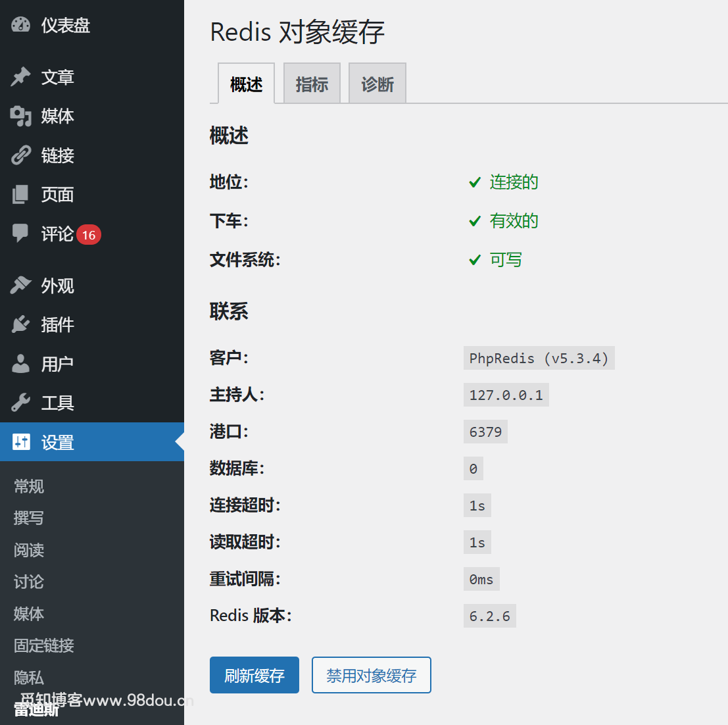
Task: Open 撰写 settings submenu link
Action: [x=29, y=518]
